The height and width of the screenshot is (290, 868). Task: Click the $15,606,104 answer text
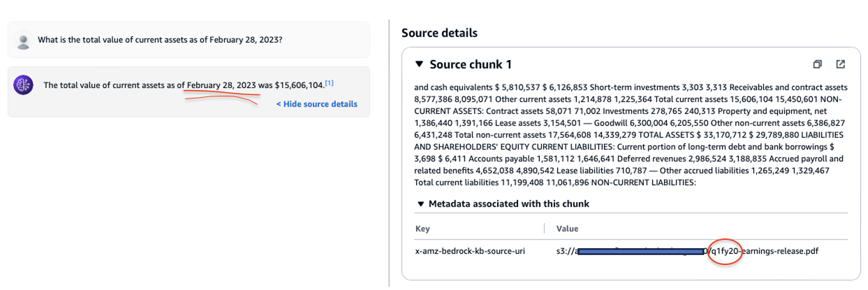click(x=299, y=85)
